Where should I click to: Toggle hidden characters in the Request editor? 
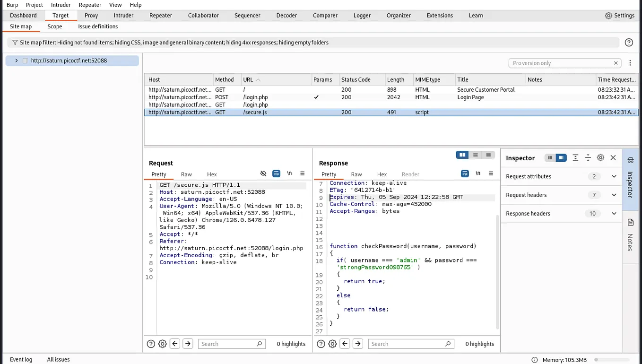pyautogui.click(x=263, y=173)
